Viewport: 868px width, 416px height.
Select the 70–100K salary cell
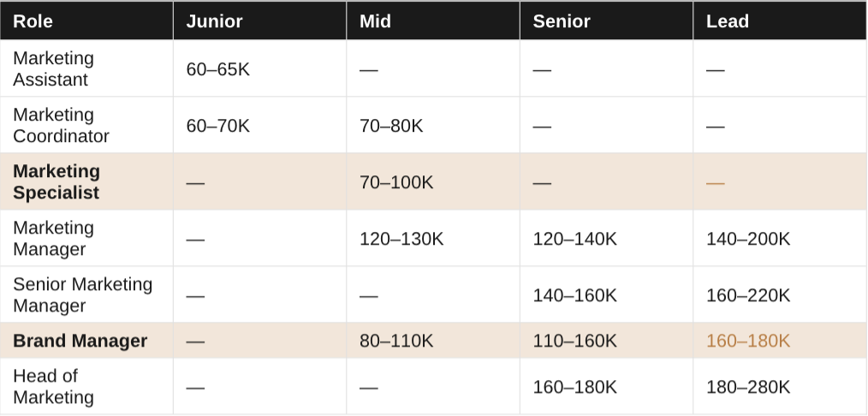pos(433,181)
